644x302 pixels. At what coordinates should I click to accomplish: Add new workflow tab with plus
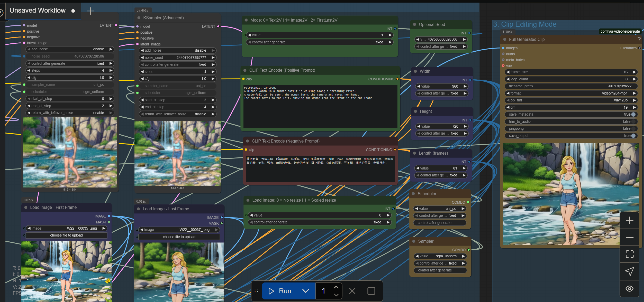pyautogui.click(x=90, y=11)
